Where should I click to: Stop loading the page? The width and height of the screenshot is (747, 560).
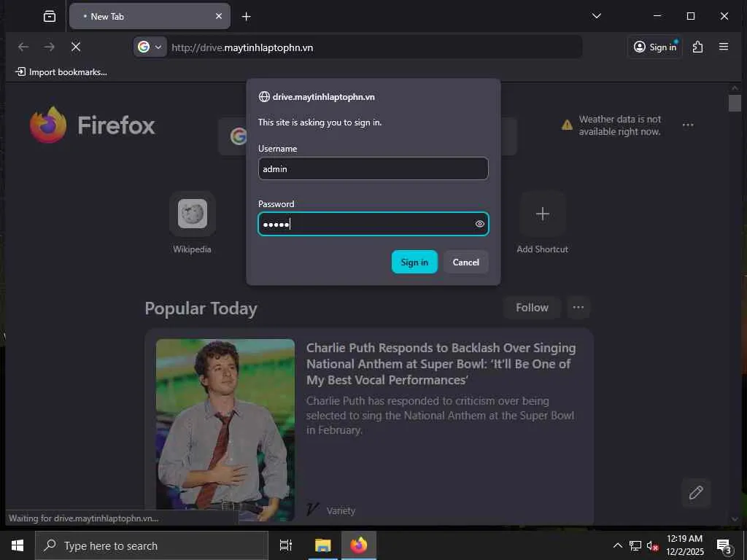(x=76, y=47)
